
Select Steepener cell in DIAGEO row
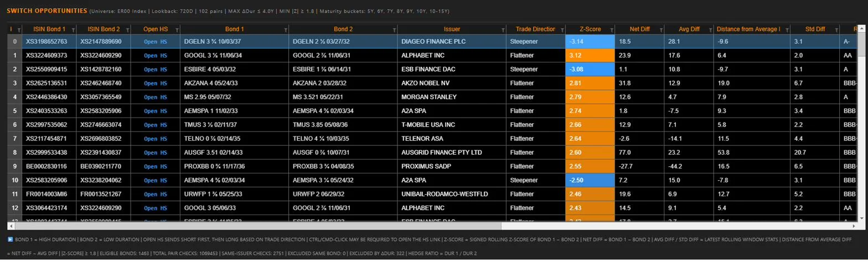536,42
